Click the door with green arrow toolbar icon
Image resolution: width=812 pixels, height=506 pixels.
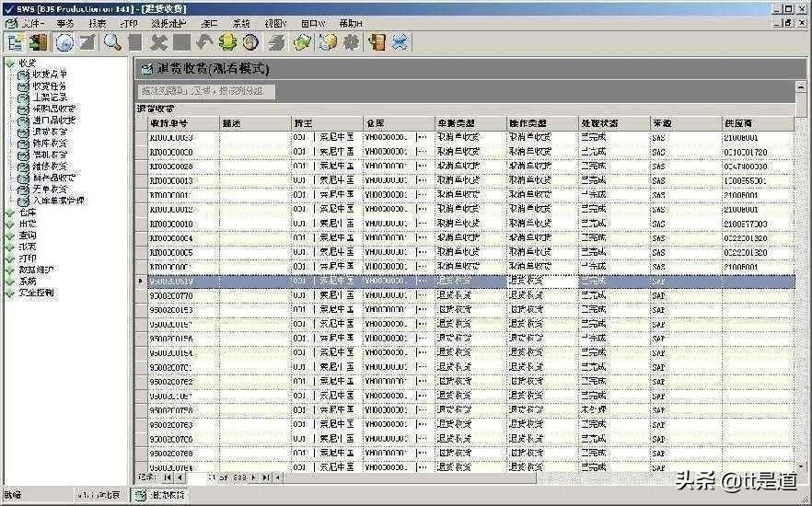[x=38, y=42]
